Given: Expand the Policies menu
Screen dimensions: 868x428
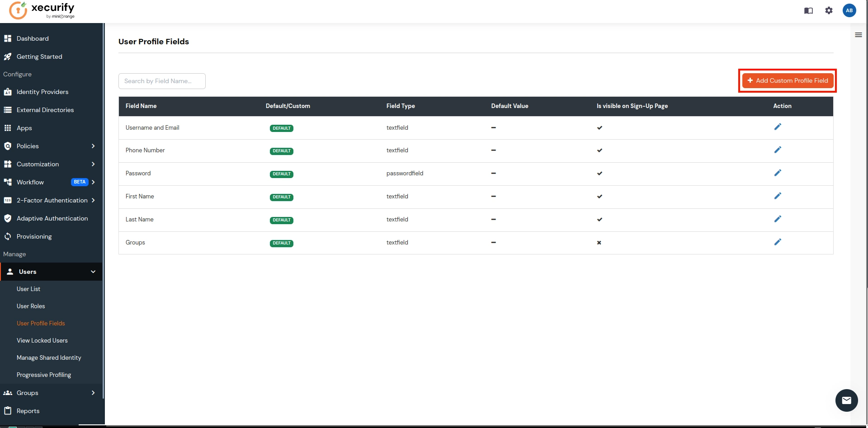Looking at the screenshot, I should pos(93,146).
